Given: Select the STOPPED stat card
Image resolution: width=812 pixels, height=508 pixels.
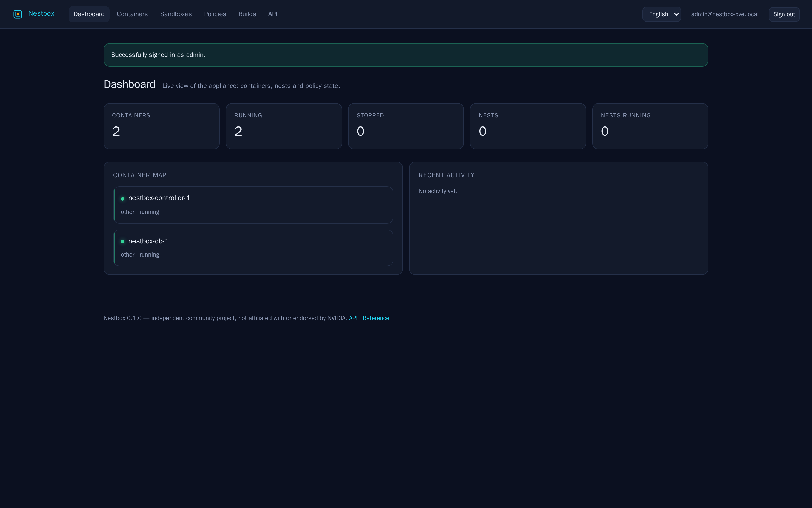Looking at the screenshot, I should point(406,126).
